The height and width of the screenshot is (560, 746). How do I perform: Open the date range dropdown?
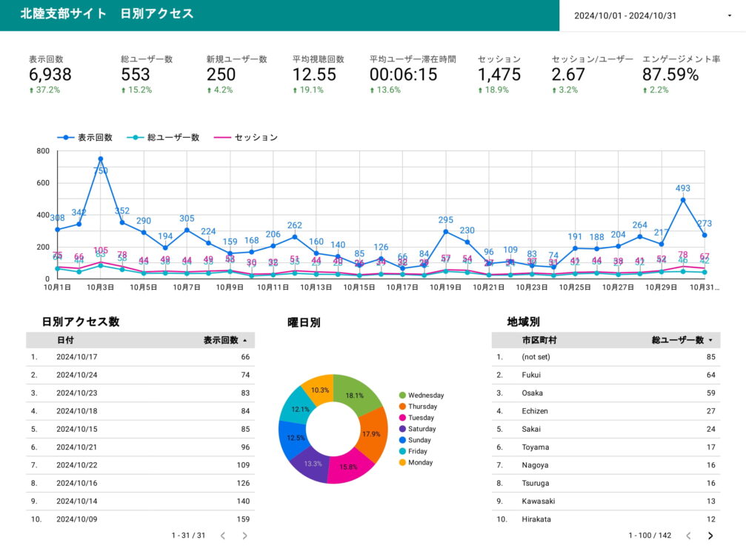coord(651,16)
